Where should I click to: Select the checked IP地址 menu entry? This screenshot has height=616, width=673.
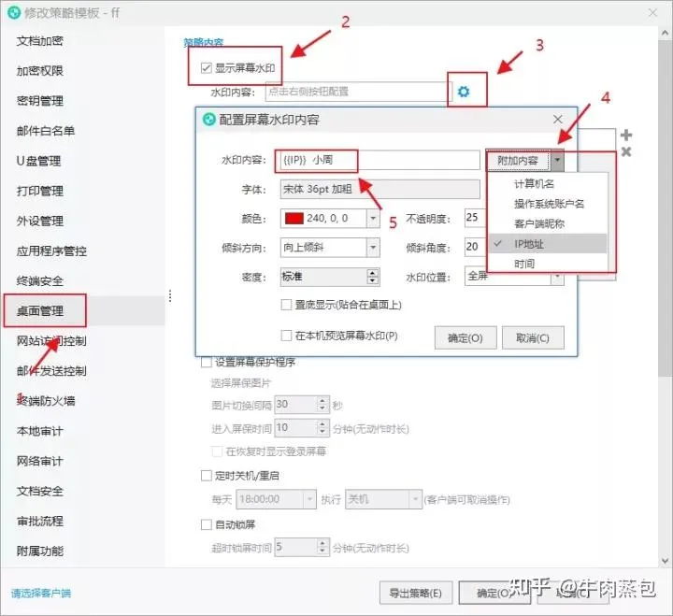(548, 244)
